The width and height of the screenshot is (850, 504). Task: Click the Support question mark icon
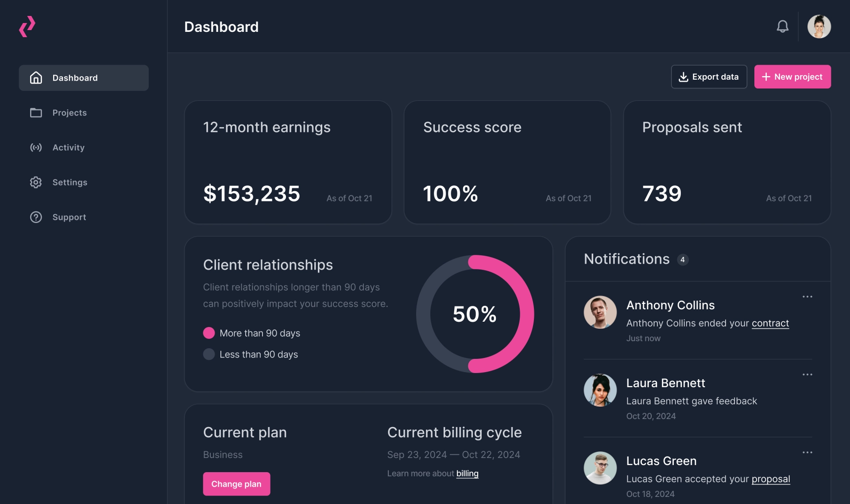pyautogui.click(x=36, y=217)
